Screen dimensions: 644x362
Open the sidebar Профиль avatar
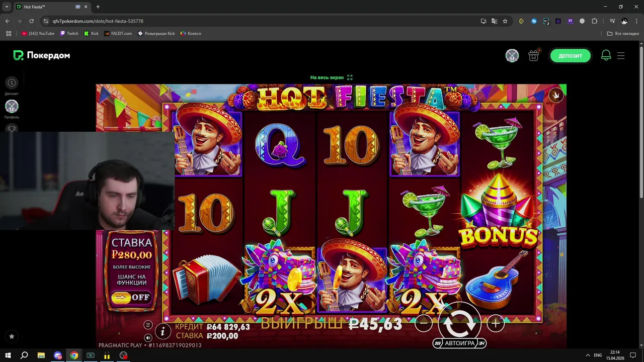(x=12, y=106)
